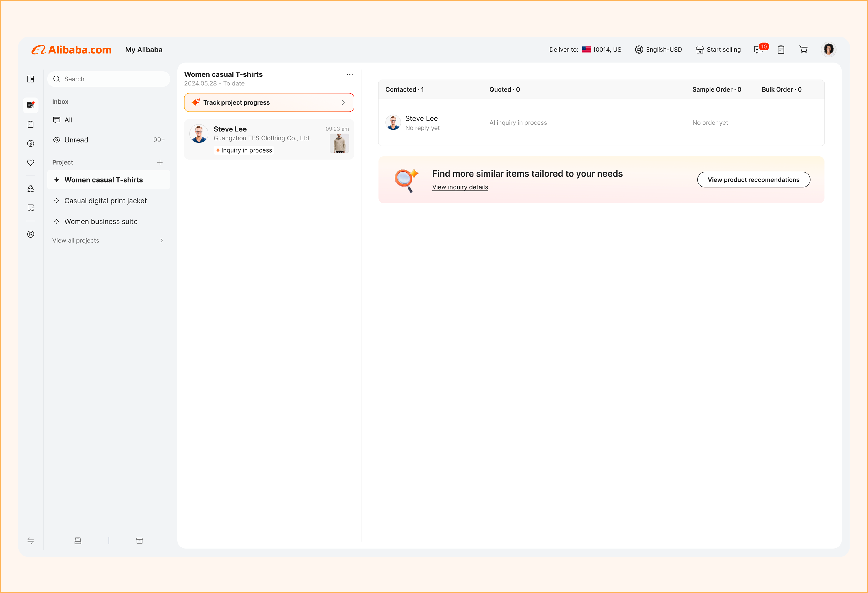The image size is (868, 593).
Task: Click the Sample Order · 0 column header
Action: pos(717,89)
